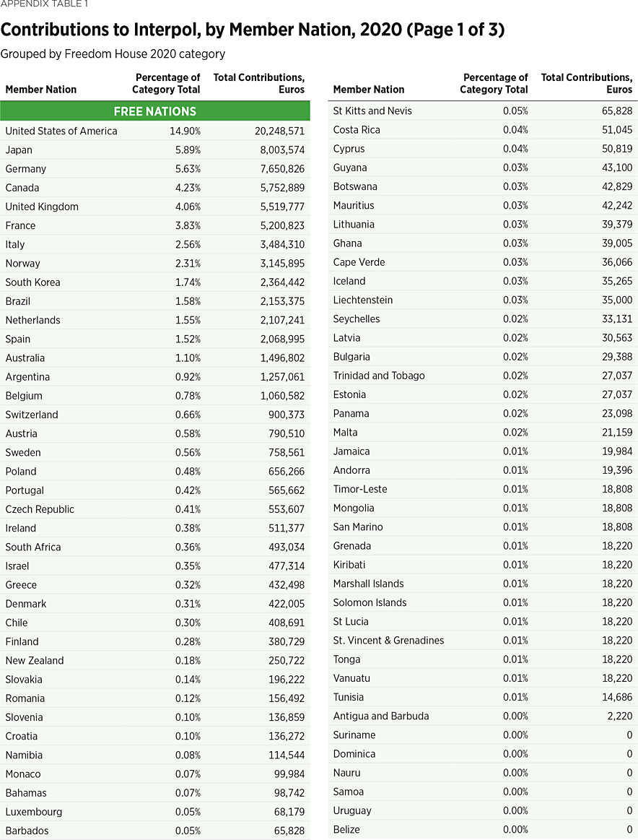This screenshot has width=638, height=840.
Task: Click the right column's Total Contributions, Euros header
Action: point(586,83)
